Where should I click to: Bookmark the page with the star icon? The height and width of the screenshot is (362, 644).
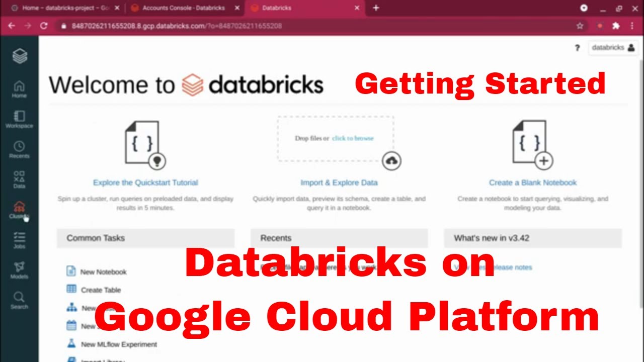[x=580, y=26]
